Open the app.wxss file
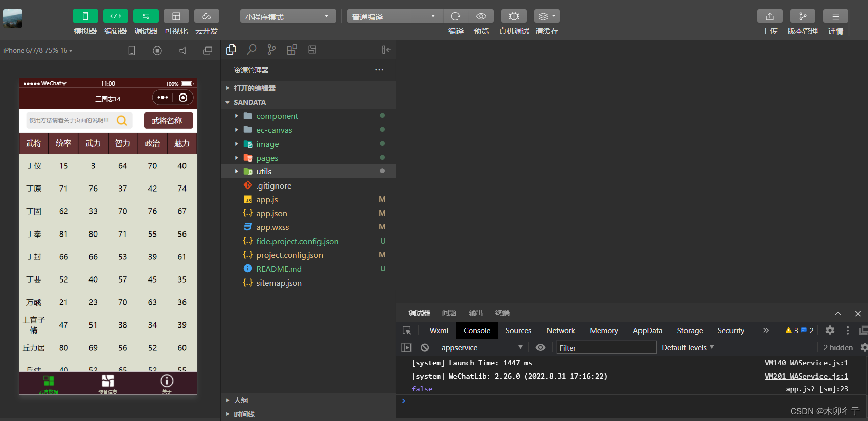 [308, 227]
